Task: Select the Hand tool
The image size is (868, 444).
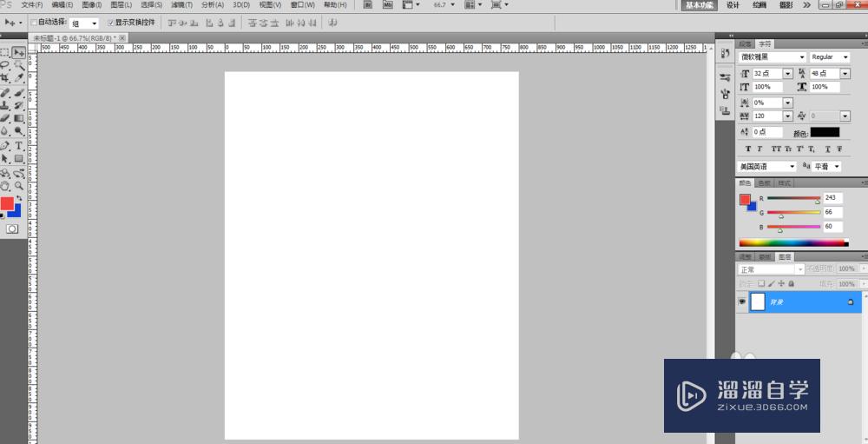Action: point(5,186)
